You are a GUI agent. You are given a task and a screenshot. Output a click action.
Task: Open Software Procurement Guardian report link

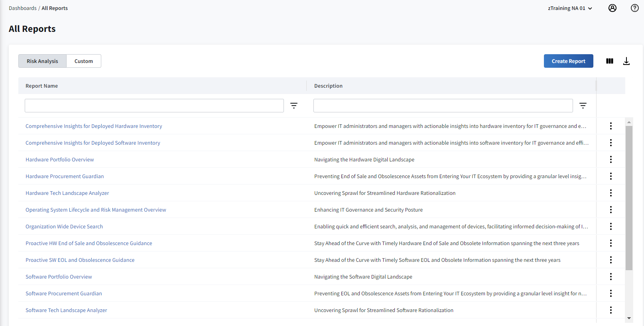(x=64, y=293)
